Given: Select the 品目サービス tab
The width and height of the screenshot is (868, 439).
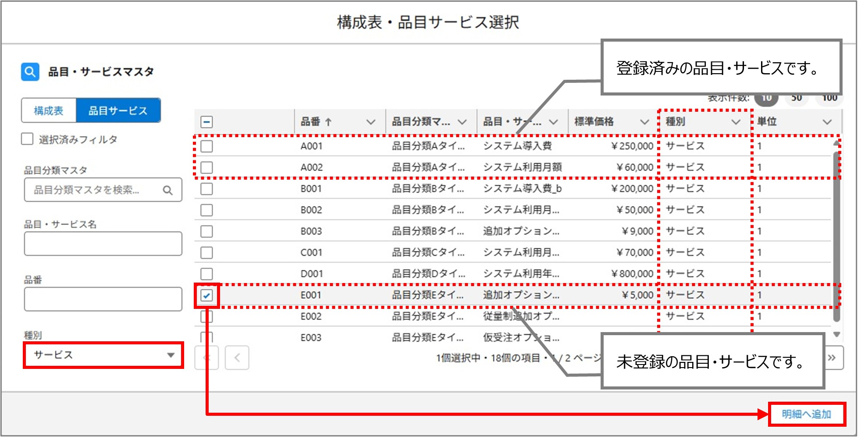Looking at the screenshot, I should 117,110.
